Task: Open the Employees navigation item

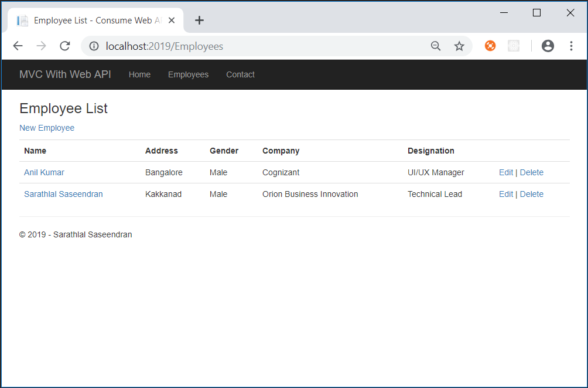Action: pos(188,74)
